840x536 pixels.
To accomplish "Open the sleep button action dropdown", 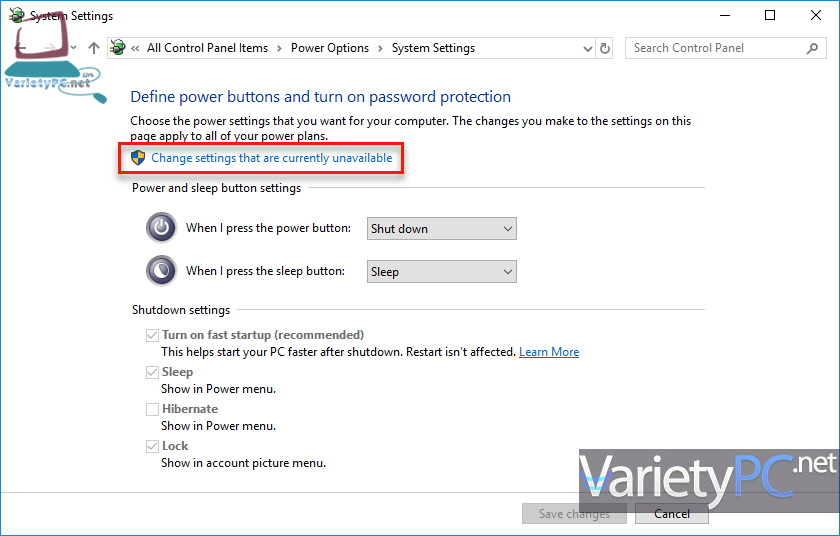I will point(442,272).
